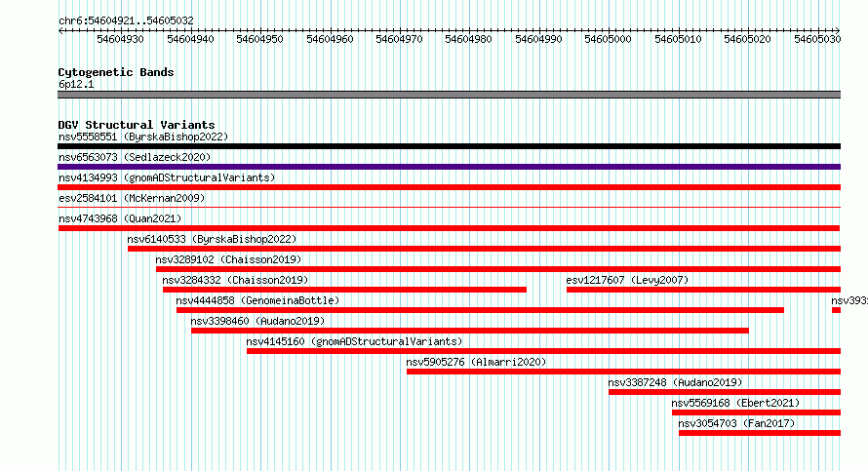The width and height of the screenshot is (868, 471).
Task: Select the black nsv5558551 variant bar
Action: (449, 146)
